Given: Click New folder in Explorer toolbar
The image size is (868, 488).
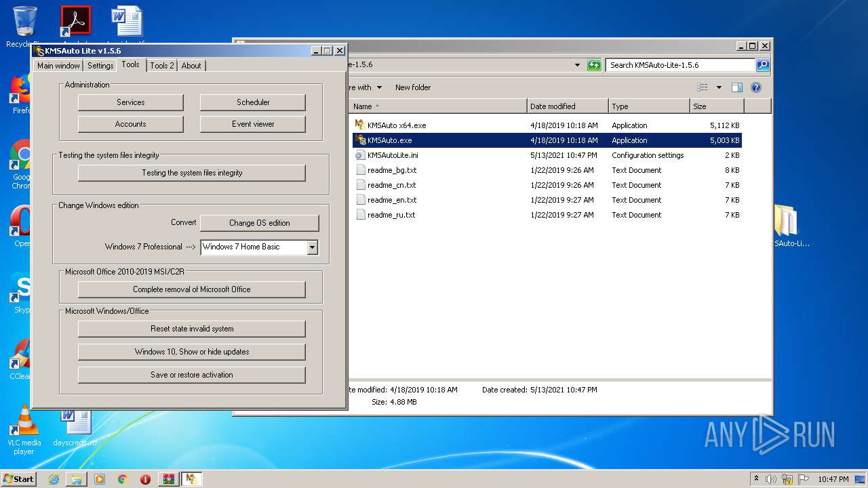Looking at the screenshot, I should [413, 87].
